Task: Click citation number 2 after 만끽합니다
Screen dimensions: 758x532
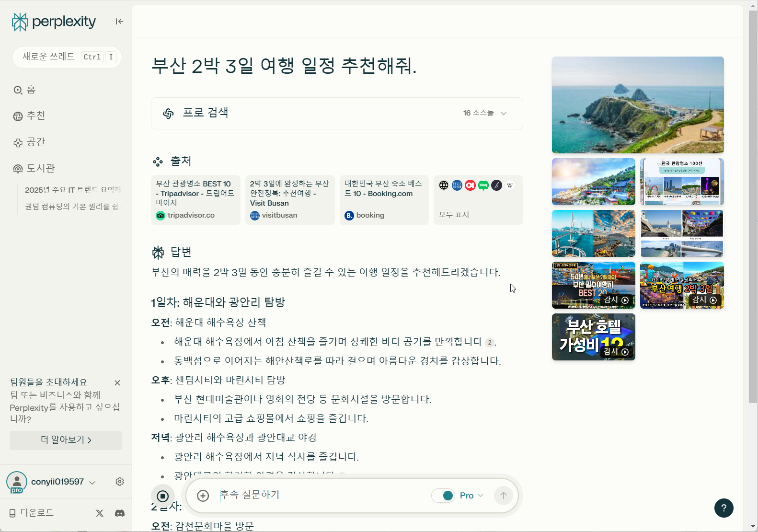Action: pyautogui.click(x=489, y=342)
